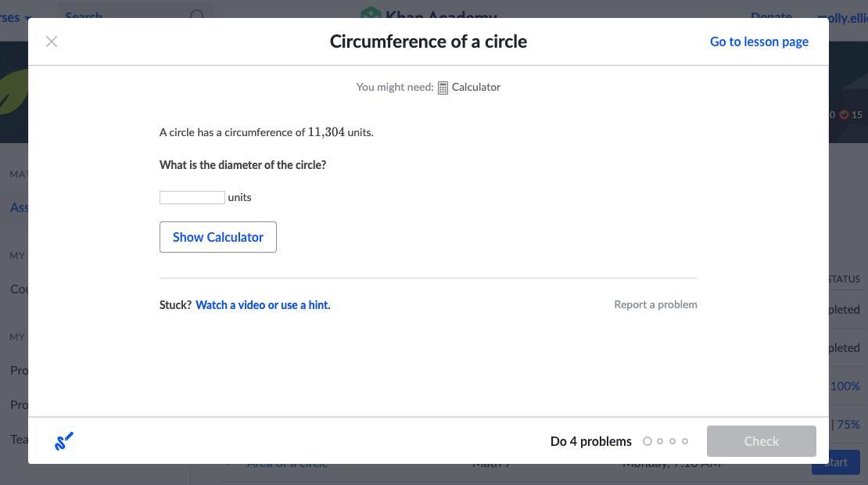Click the first problem progress circle
The width and height of the screenshot is (868, 485).
(647, 441)
